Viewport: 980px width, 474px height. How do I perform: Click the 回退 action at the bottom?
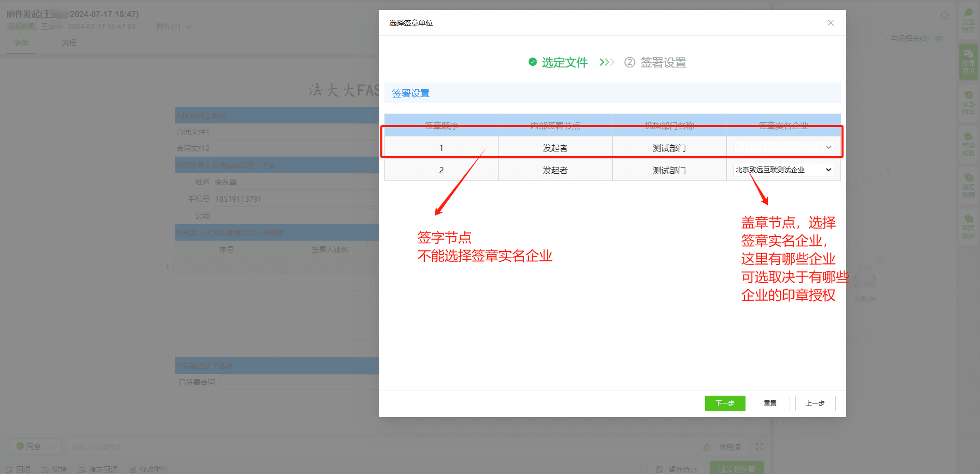(18, 469)
